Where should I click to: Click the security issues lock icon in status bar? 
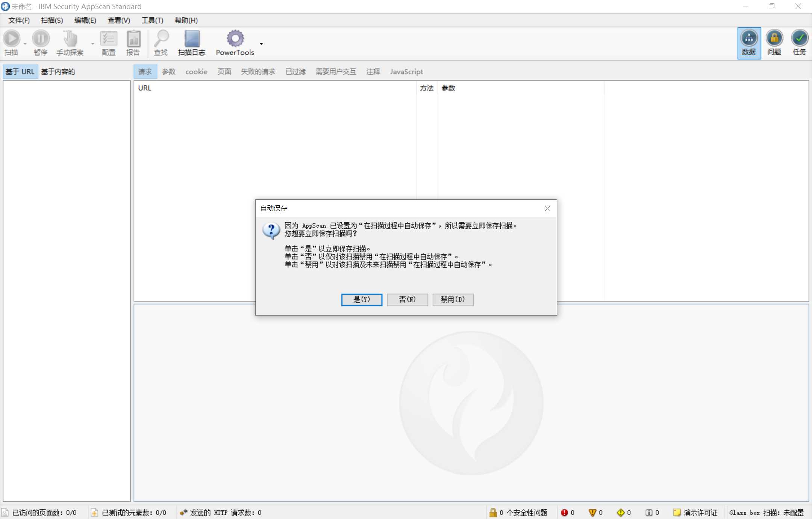coord(493,513)
